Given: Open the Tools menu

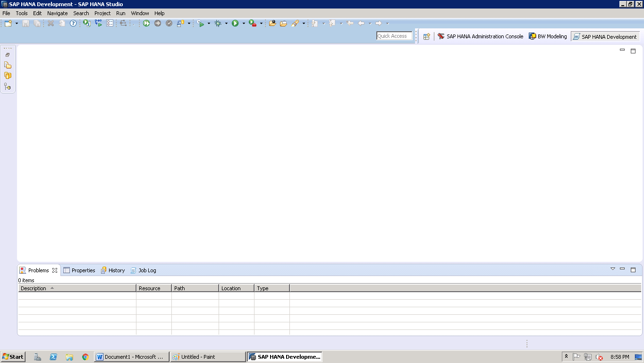Looking at the screenshot, I should (22, 13).
